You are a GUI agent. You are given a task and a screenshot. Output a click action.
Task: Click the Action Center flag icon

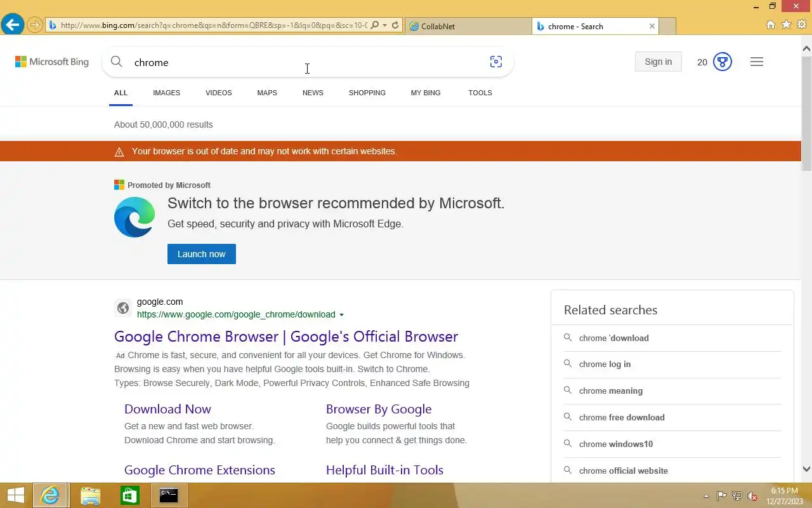[x=722, y=496]
